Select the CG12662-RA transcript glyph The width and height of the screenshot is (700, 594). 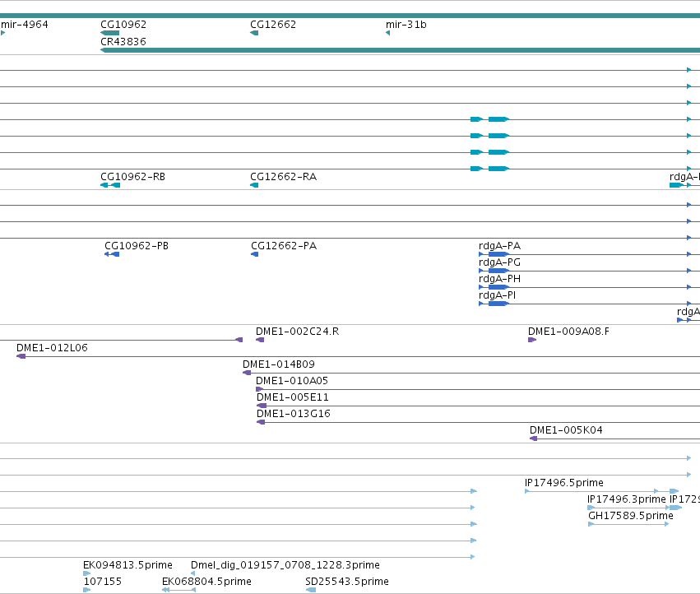254,185
